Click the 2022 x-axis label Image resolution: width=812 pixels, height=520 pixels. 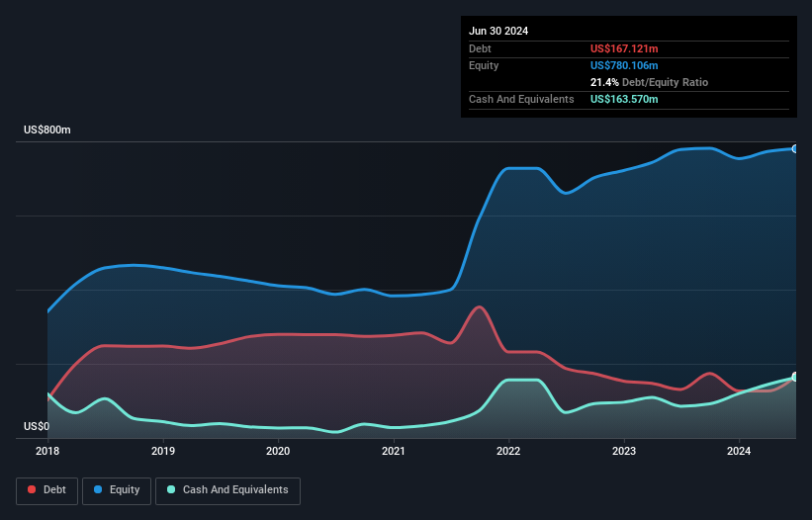coord(508,452)
